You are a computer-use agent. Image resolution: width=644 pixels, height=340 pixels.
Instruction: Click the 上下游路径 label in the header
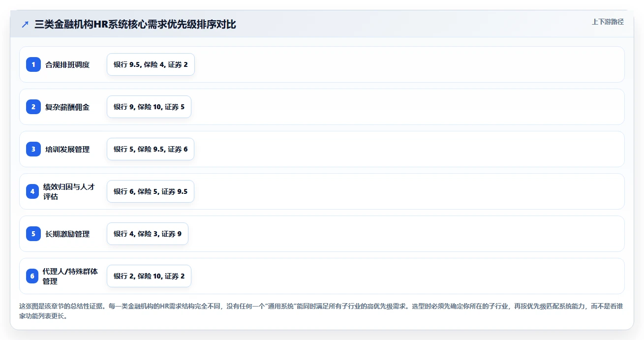click(x=608, y=22)
